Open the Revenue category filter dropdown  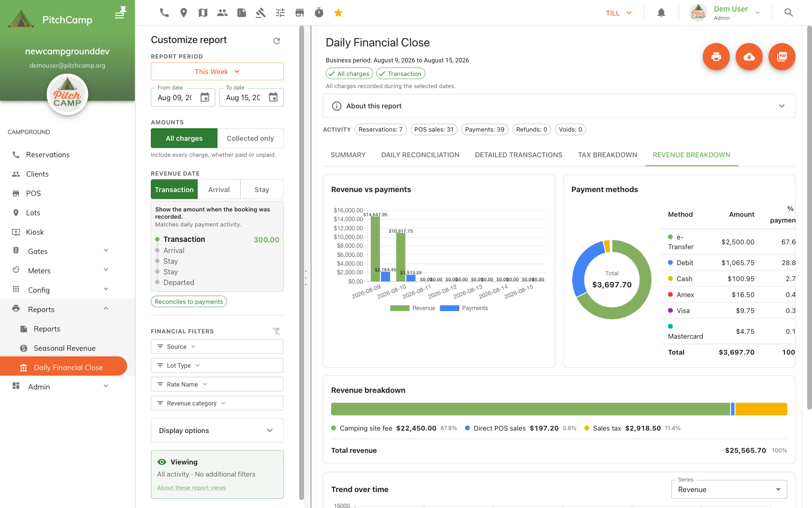(217, 403)
